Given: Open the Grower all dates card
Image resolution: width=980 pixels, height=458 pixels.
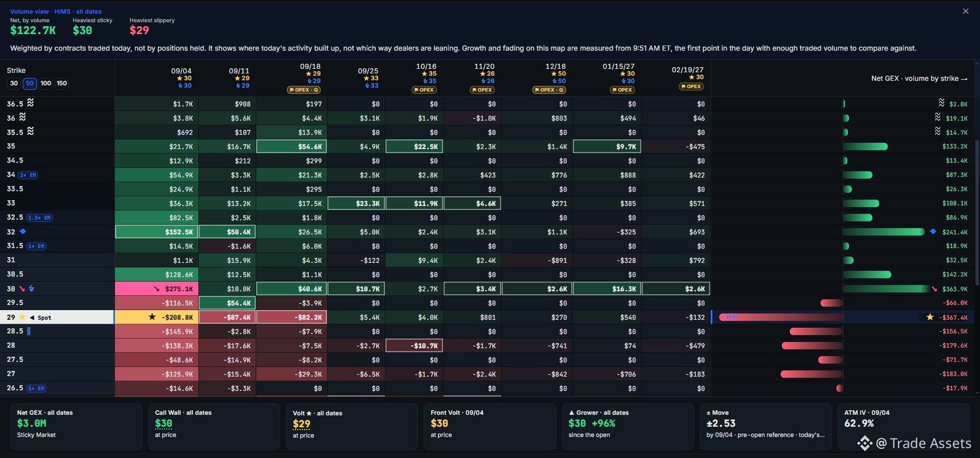Looking at the screenshot, I should 628,426.
